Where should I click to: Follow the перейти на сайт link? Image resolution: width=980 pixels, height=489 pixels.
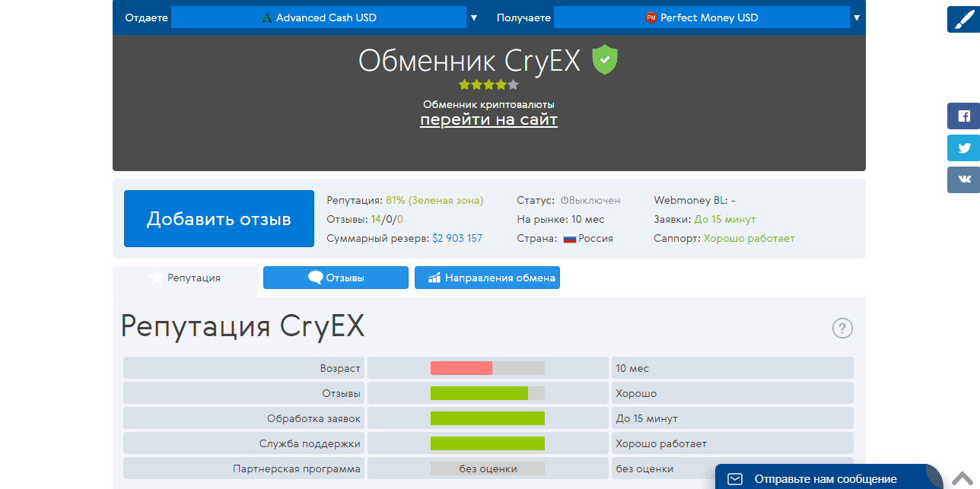click(488, 120)
